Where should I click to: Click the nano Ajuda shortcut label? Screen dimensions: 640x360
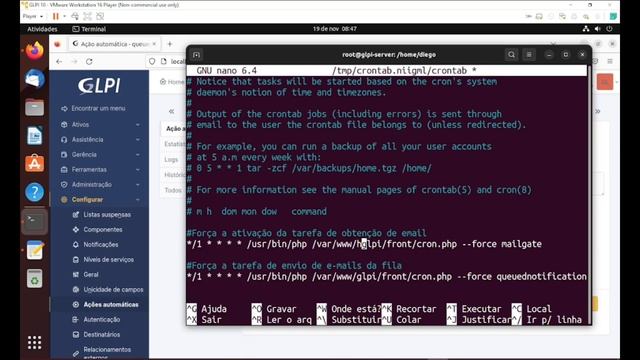click(x=214, y=309)
